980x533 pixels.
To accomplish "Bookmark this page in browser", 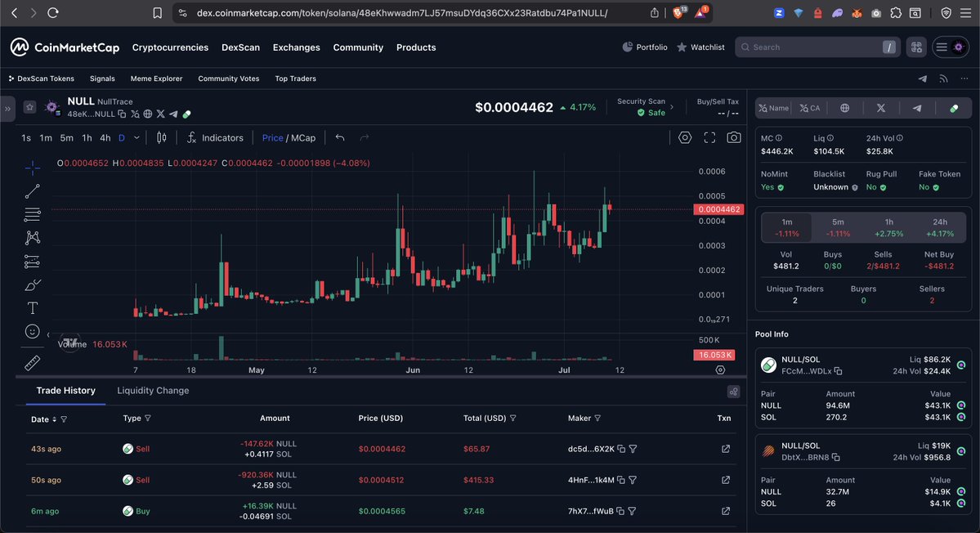I will click(x=158, y=13).
